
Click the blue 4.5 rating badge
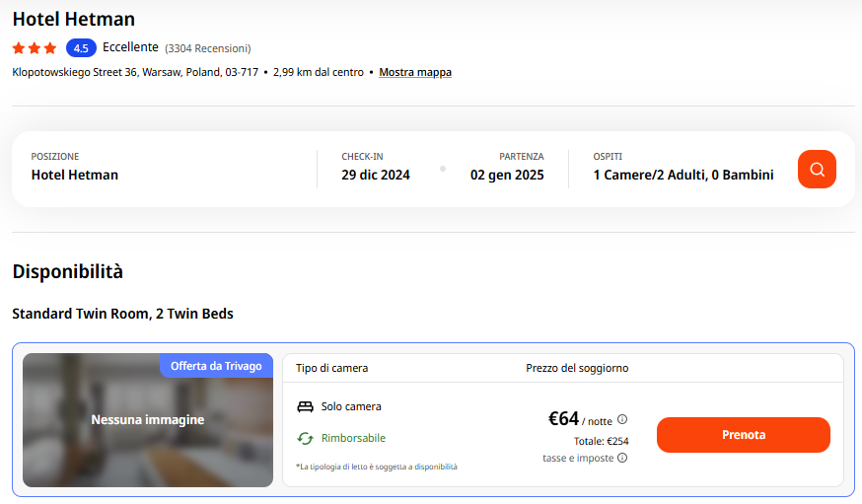81,47
